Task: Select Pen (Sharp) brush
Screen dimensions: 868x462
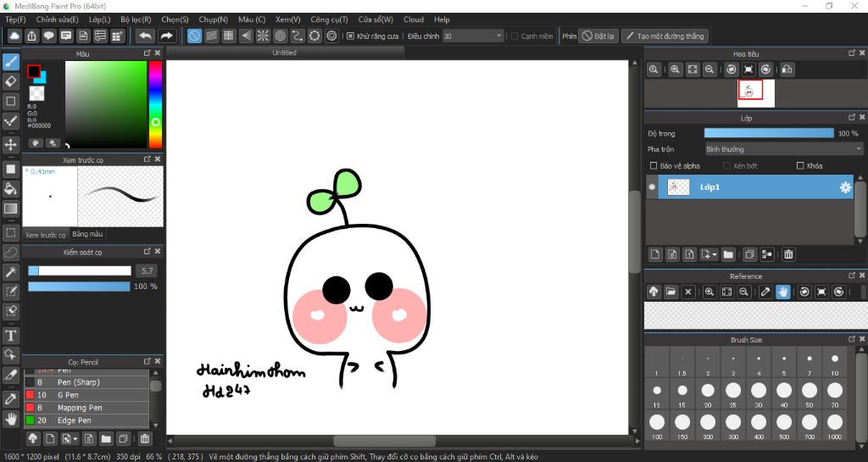Action: [86, 382]
